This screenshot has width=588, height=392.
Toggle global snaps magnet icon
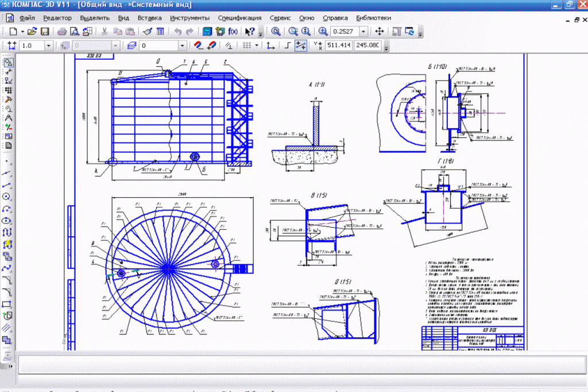tap(198, 45)
